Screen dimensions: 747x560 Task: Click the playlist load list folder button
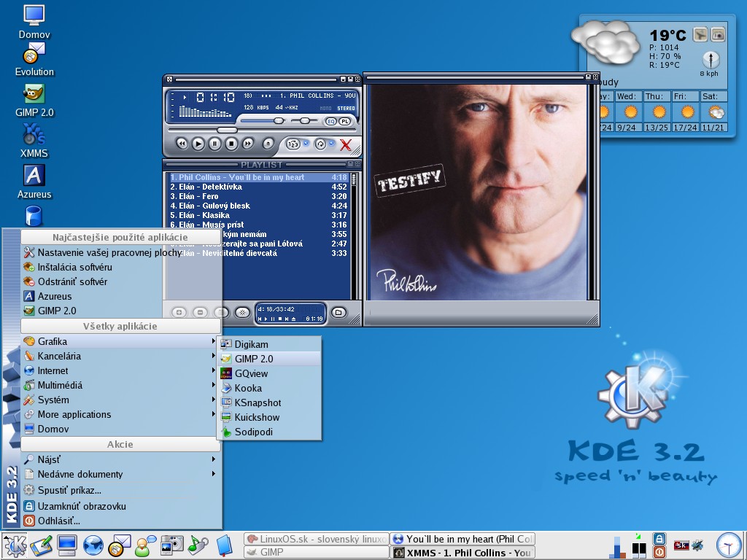[338, 312]
